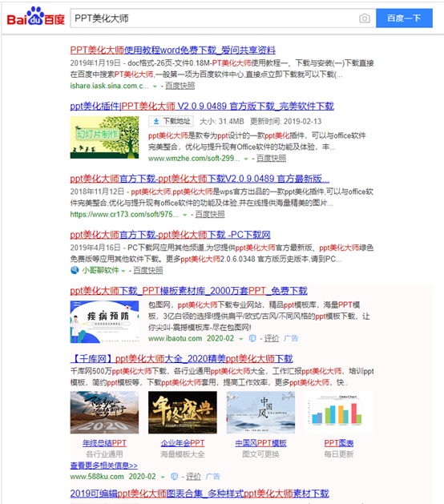
Task: Open the PPT图表 link
Action: (x=339, y=443)
